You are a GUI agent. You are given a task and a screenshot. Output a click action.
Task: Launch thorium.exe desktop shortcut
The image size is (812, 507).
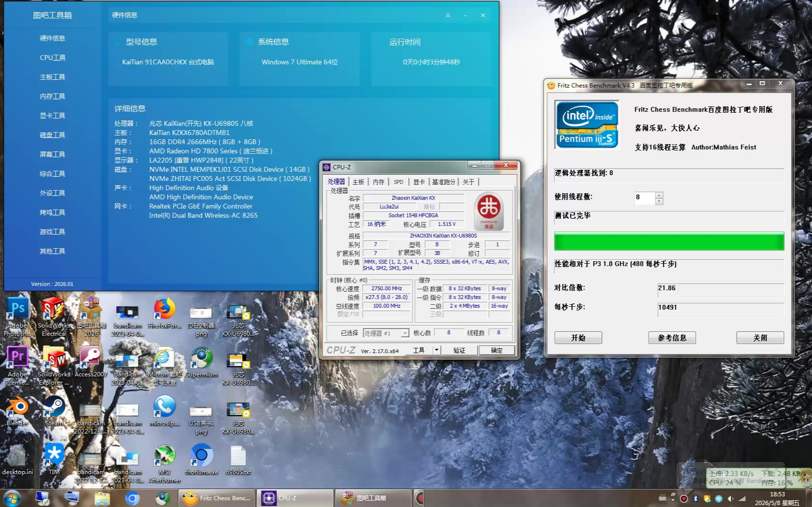pyautogui.click(x=201, y=460)
